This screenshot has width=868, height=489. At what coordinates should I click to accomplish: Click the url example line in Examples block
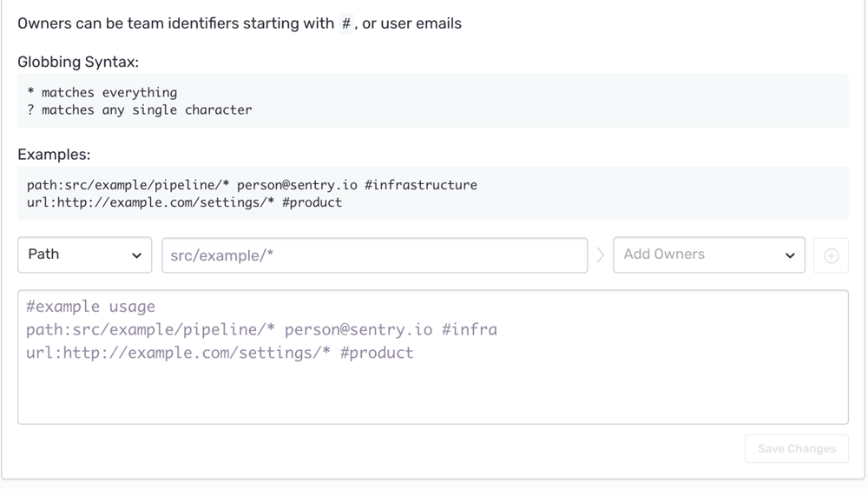point(185,202)
